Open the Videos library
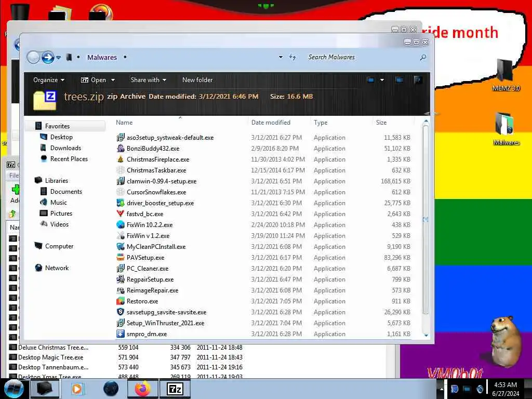Image resolution: width=532 pixels, height=399 pixels. point(59,224)
